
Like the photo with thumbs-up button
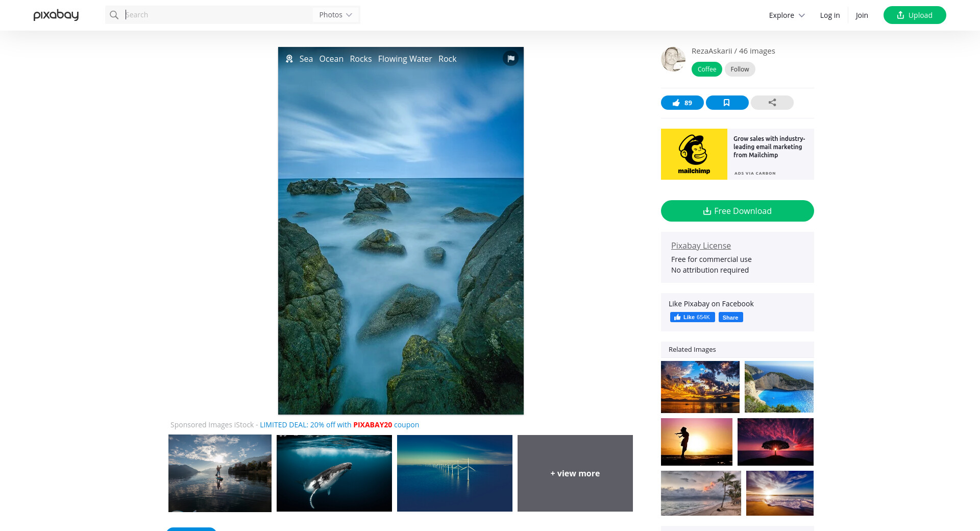click(682, 103)
